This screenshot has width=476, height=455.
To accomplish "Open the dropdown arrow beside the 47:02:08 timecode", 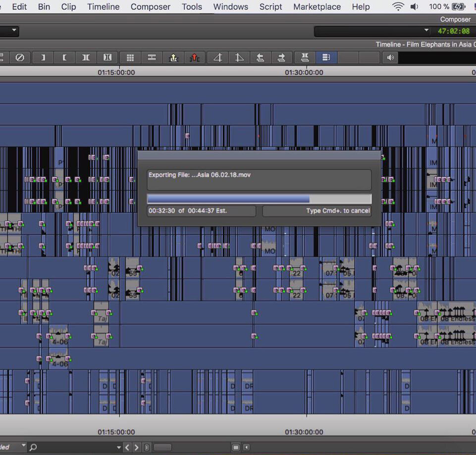I will (426, 30).
